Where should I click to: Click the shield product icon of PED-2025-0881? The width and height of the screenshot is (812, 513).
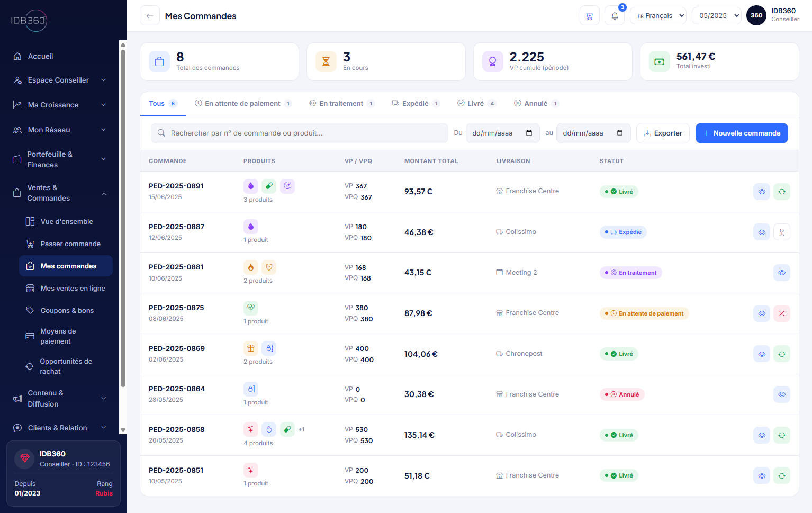[269, 267]
